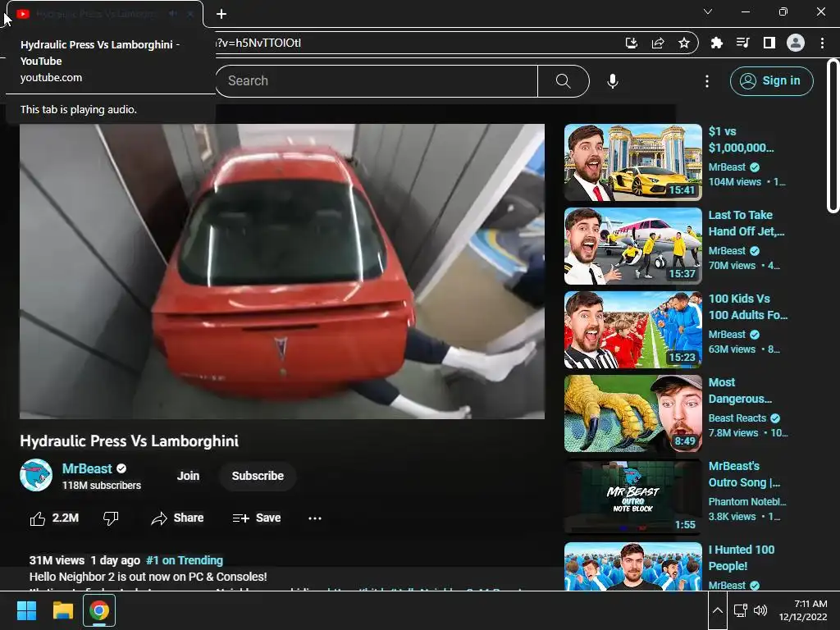The image size is (840, 630).
Task: Open the #1 on Trending link
Action: (185, 560)
